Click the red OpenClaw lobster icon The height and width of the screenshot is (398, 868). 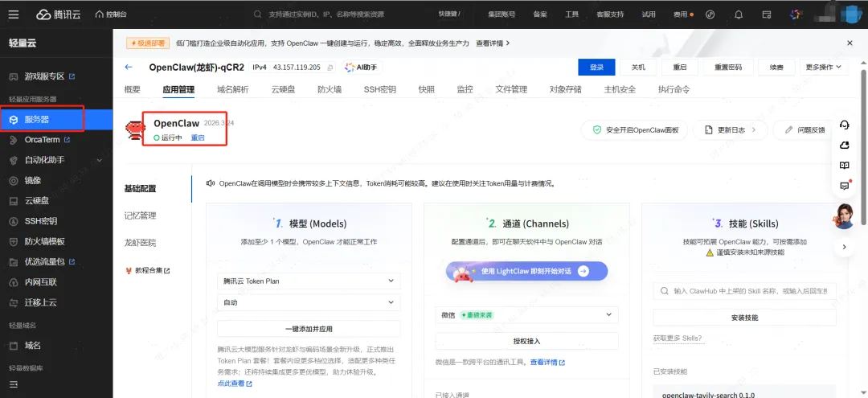134,129
